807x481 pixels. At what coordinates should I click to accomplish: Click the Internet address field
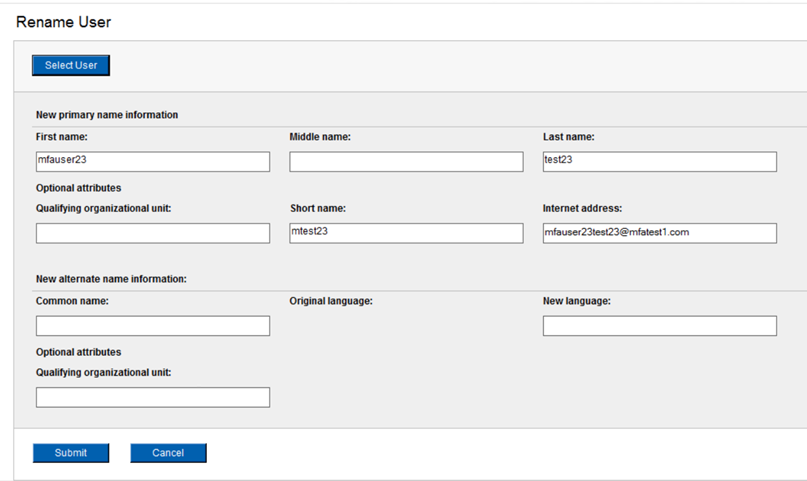click(x=660, y=233)
